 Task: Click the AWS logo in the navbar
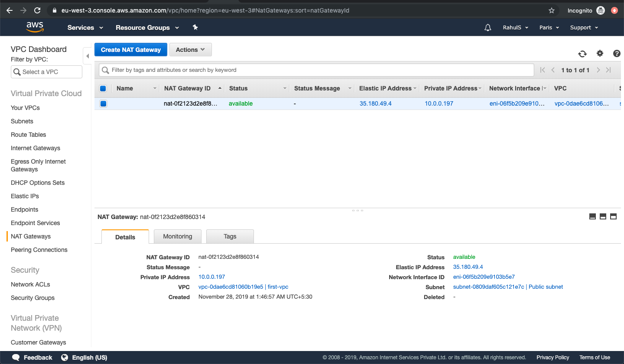click(35, 27)
